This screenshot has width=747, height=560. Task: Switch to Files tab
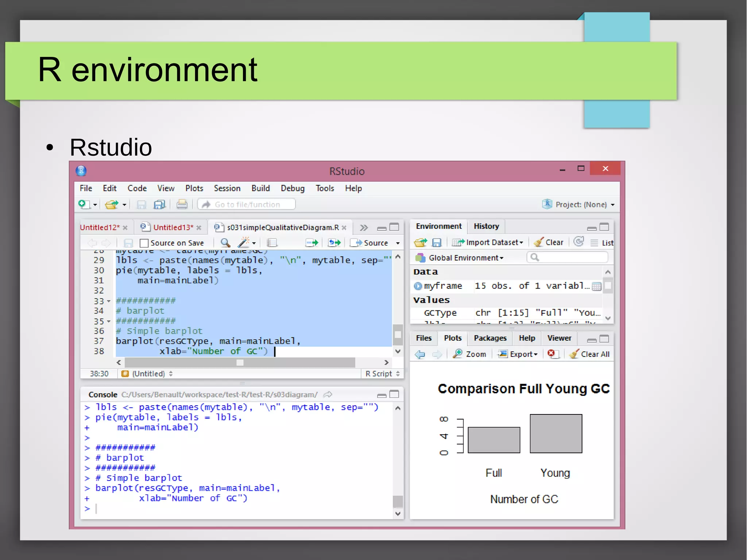click(x=423, y=338)
